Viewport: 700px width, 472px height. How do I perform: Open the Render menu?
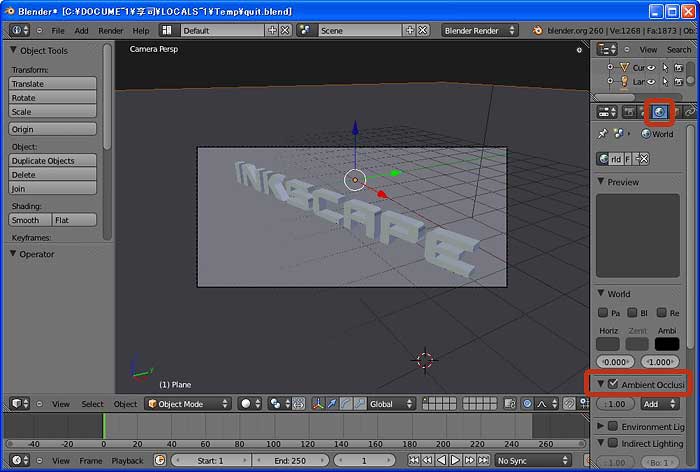tap(111, 30)
